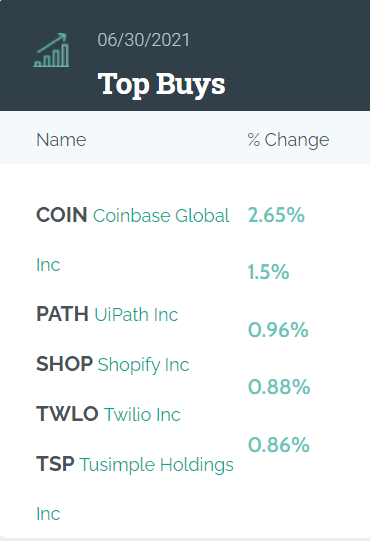Click the Top Buys heading

(162, 85)
